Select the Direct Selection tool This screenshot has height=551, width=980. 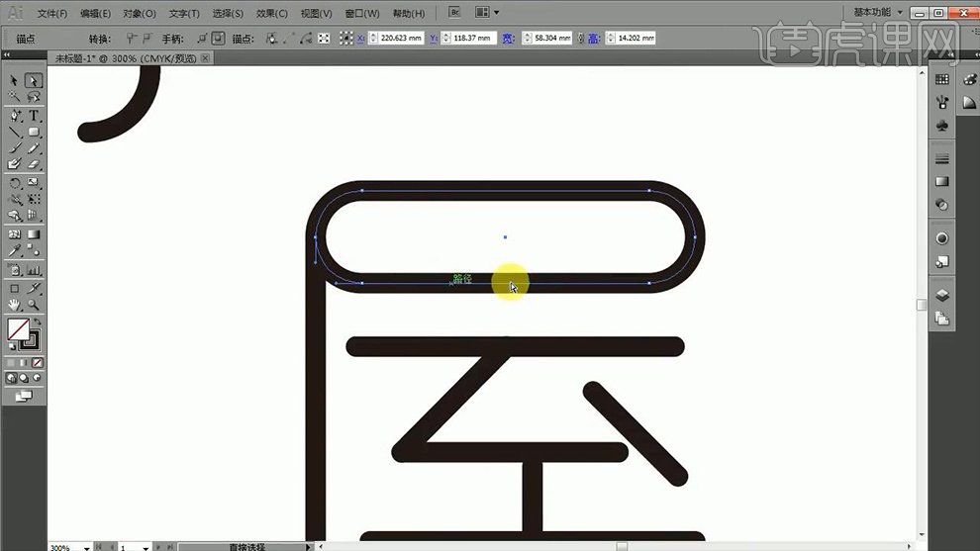coord(33,81)
